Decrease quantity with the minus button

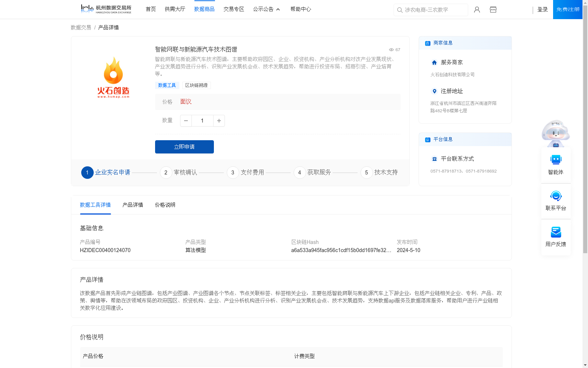186,121
